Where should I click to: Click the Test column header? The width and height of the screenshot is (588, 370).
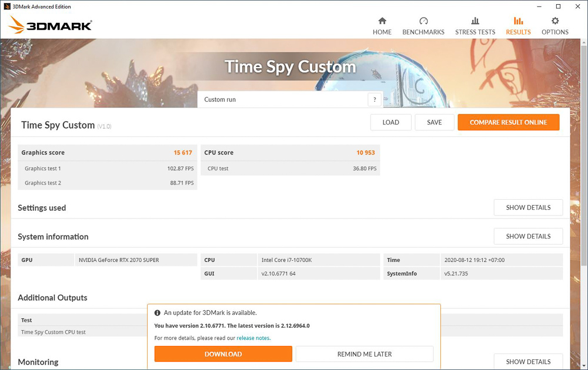click(26, 320)
